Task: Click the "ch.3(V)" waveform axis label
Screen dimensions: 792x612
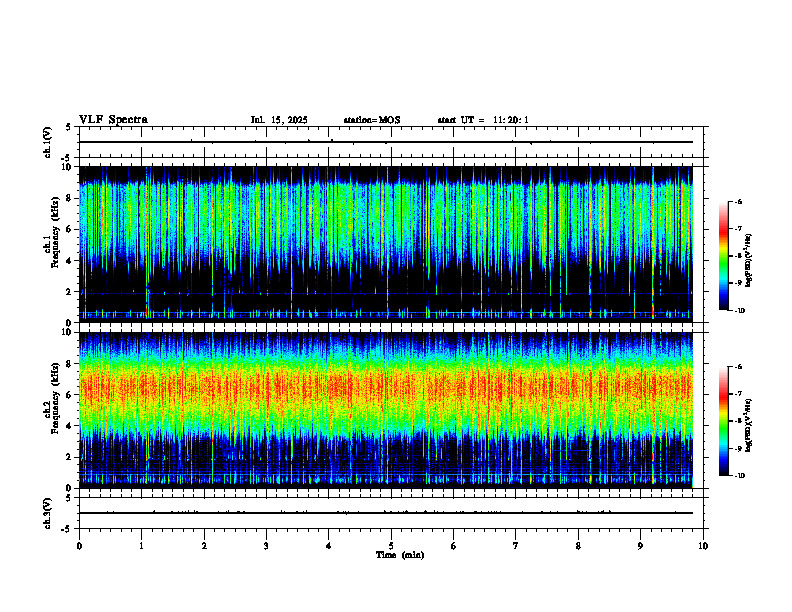Action: (x=48, y=513)
